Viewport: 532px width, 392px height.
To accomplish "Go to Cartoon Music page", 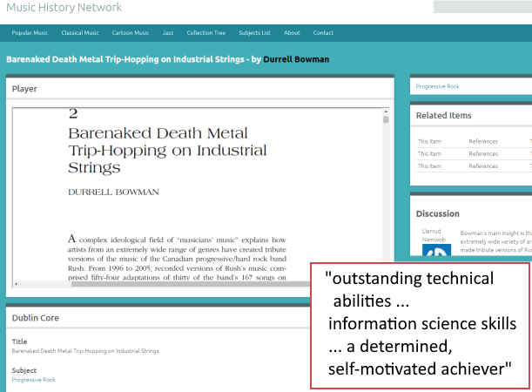I will (x=131, y=33).
